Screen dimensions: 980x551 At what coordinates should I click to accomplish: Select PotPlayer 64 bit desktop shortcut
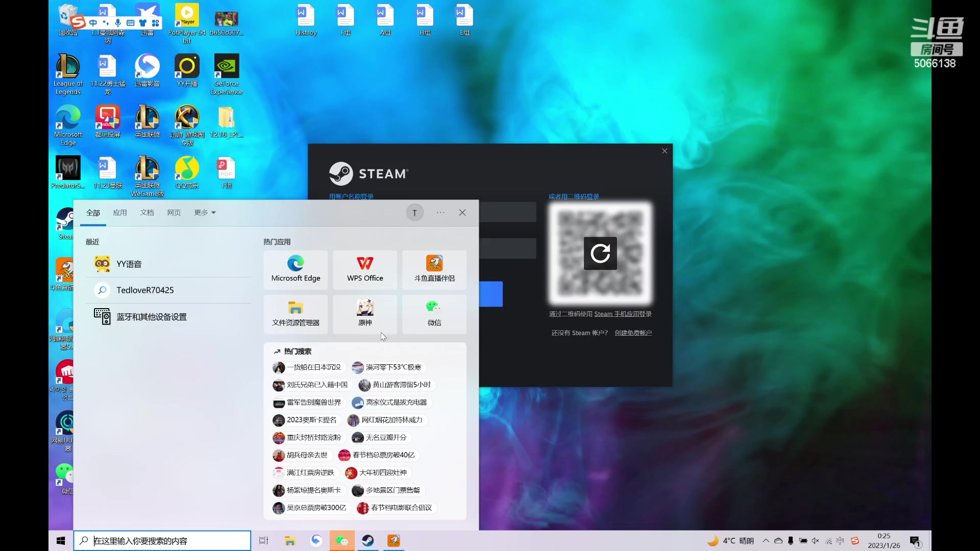click(187, 23)
